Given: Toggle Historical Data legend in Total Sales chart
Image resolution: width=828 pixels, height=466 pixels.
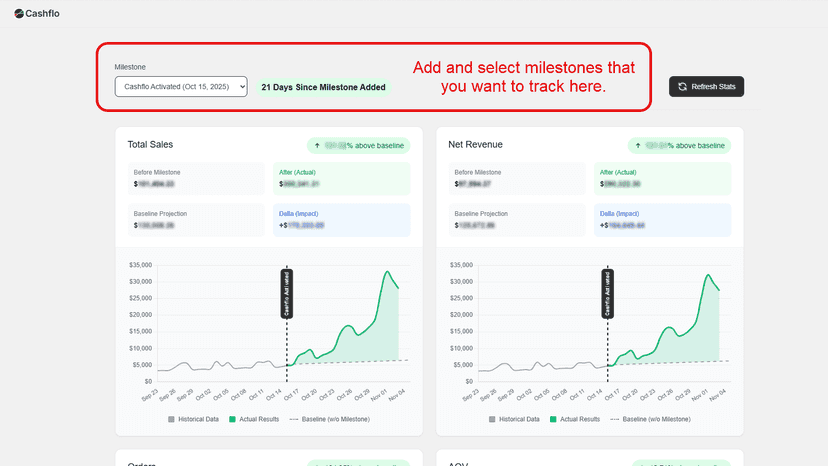Looking at the screenshot, I should (x=193, y=419).
